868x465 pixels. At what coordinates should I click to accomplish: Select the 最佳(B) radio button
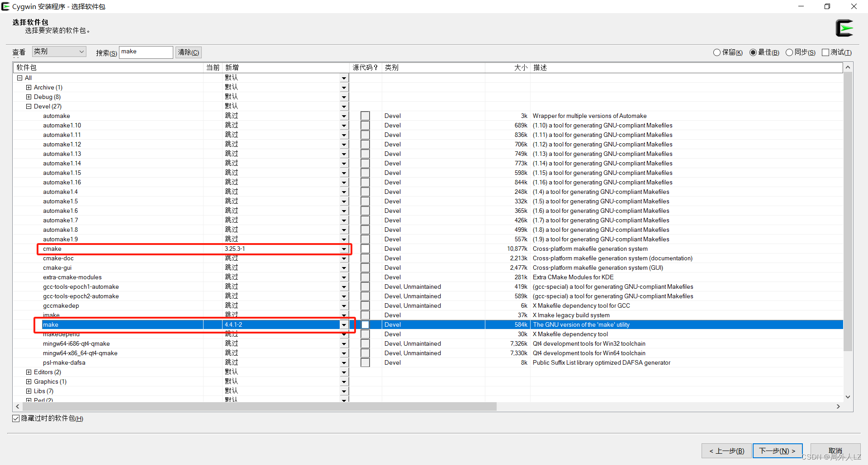click(x=753, y=52)
